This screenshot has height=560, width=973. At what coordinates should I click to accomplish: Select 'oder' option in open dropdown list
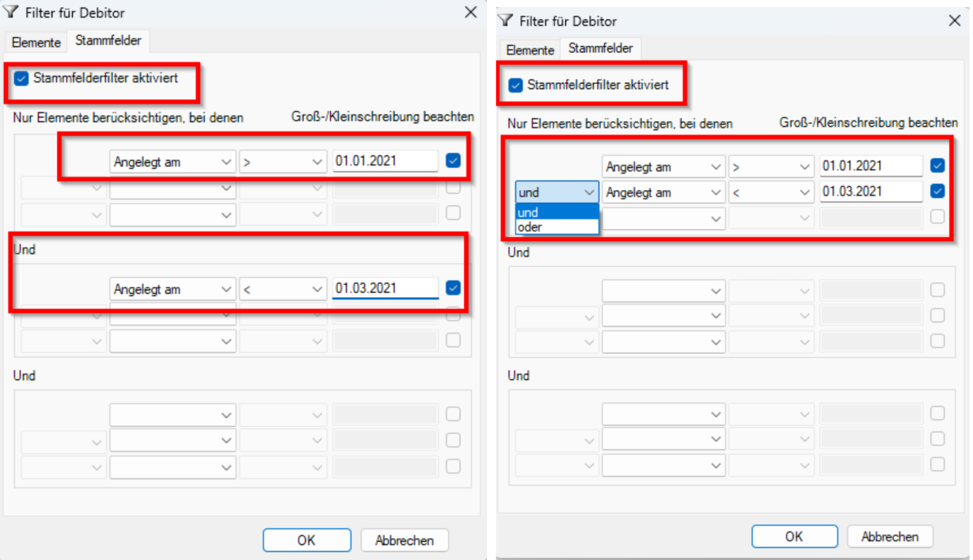coord(557,227)
